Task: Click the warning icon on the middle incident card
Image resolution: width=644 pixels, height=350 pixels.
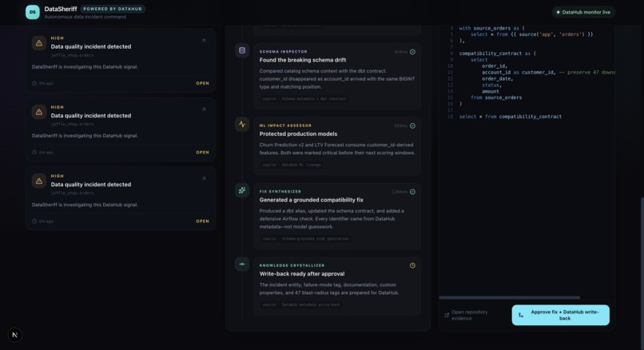Action: click(x=39, y=112)
